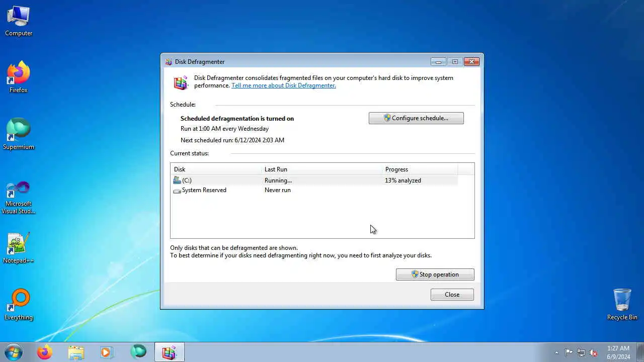The image size is (644, 362).
Task: Show hidden system tray icons
Action: click(x=556, y=352)
